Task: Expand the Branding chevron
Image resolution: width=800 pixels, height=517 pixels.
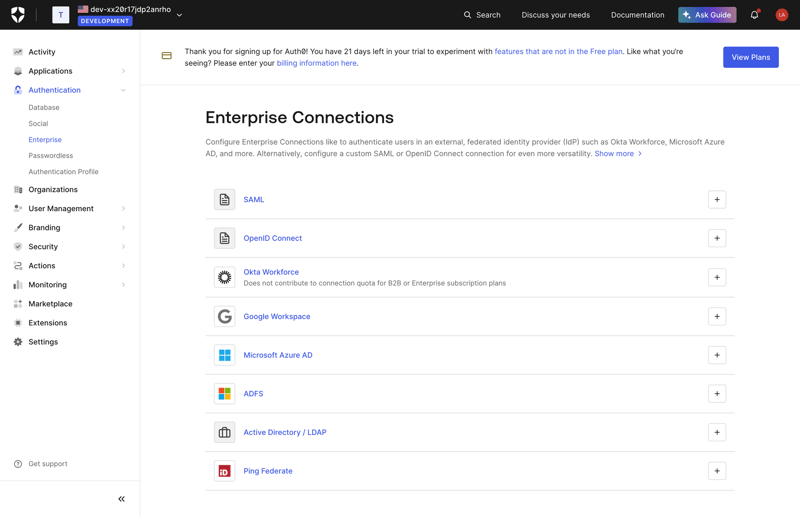Action: 123,228
